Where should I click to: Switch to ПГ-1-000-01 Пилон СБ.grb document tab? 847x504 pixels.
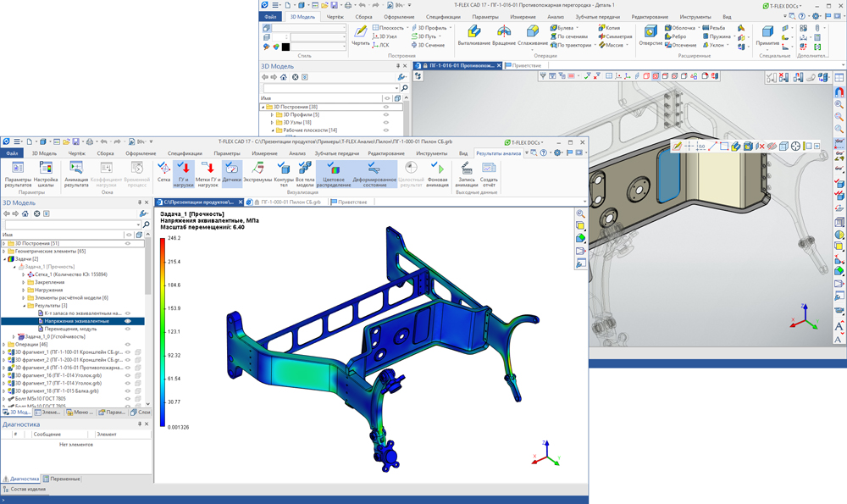(290, 202)
